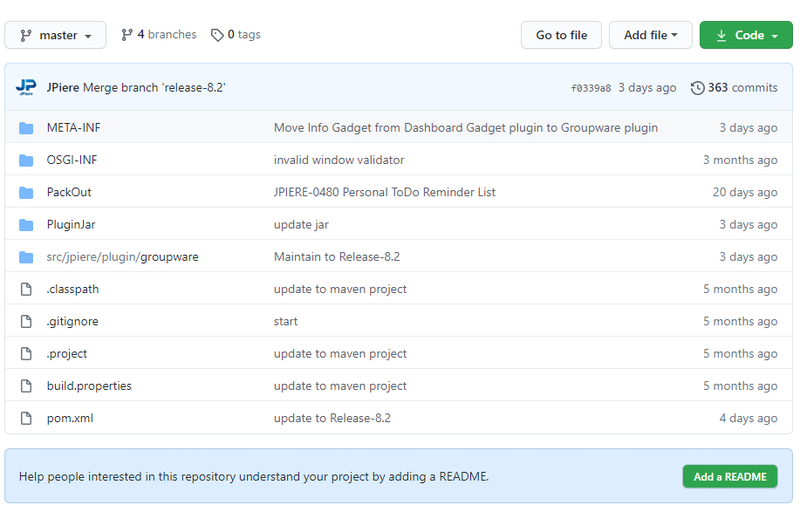Click the .gitignore file icon

pyautogui.click(x=26, y=321)
